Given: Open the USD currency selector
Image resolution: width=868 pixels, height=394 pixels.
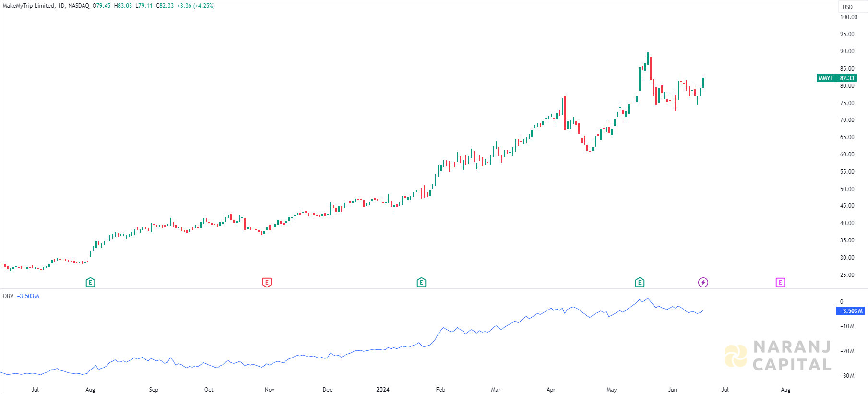Looking at the screenshot, I should (848, 7).
